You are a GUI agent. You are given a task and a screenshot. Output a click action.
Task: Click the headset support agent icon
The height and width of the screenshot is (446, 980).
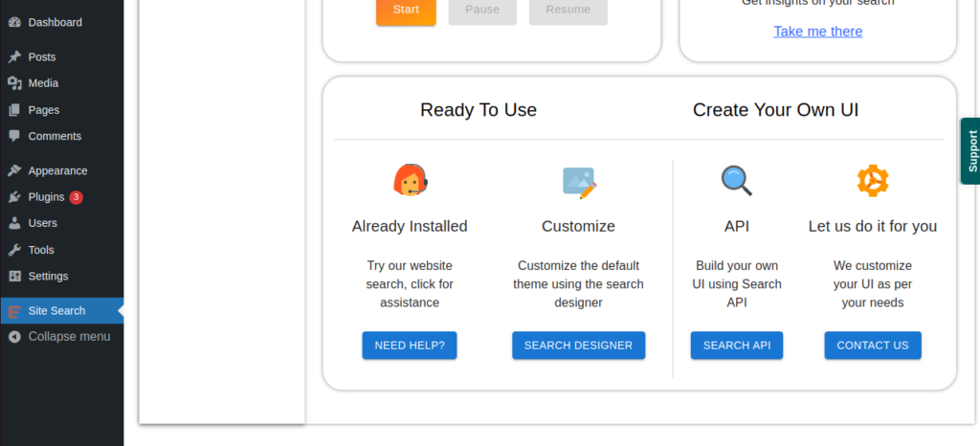coord(410,180)
